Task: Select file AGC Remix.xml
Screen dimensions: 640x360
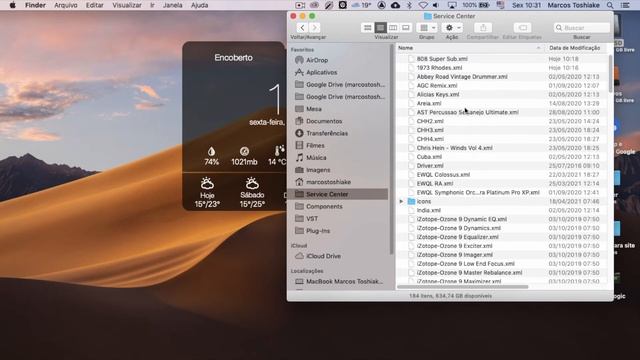Action: pos(437,86)
